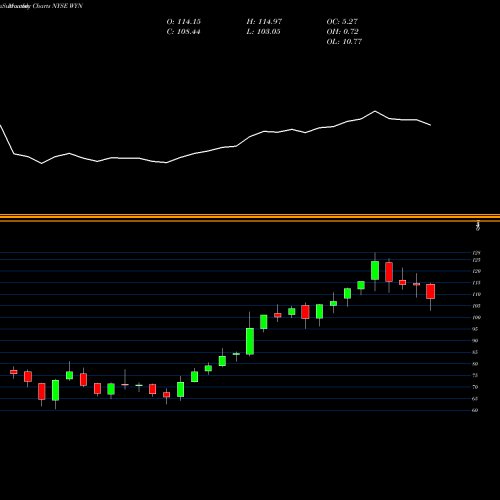This screenshot has width=500, height=500.
Task: Click the 100 price axis label
Action: click(476, 318)
